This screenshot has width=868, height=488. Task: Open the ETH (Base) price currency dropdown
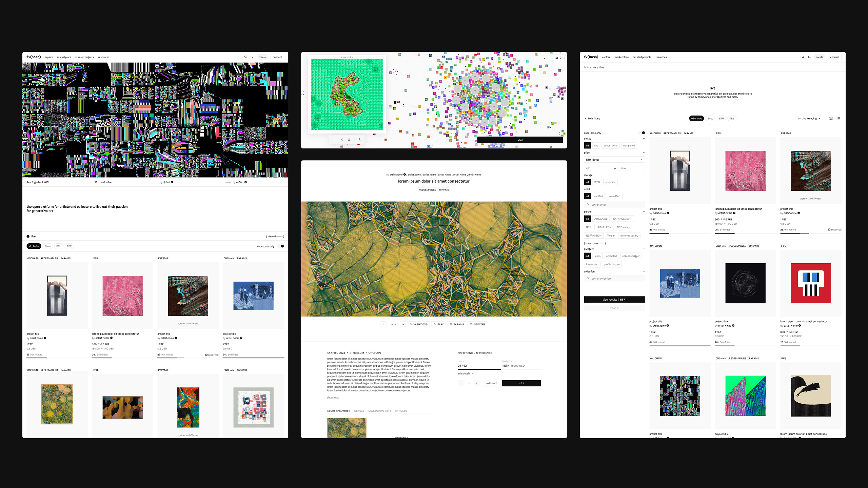[614, 160]
